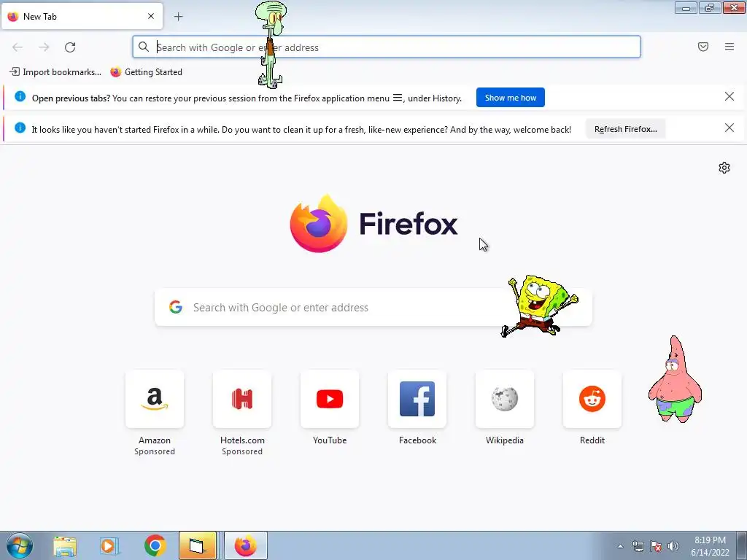Select the New Tab tab
The height and width of the screenshot is (560, 747).
click(x=82, y=16)
